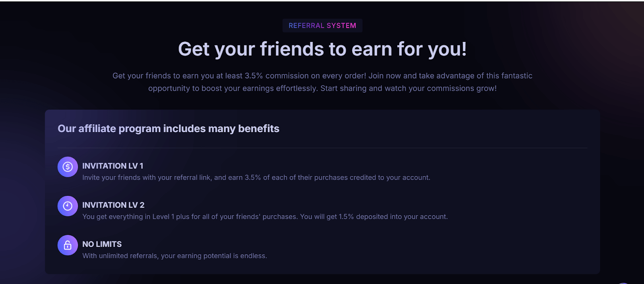
Task: Click "Level 1" in the LV 2 description
Action: point(163,217)
